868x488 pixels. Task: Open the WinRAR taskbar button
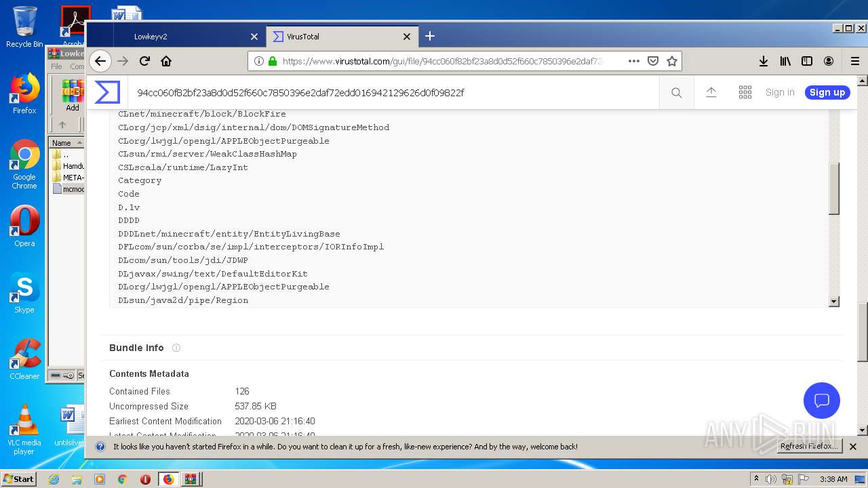point(191,479)
